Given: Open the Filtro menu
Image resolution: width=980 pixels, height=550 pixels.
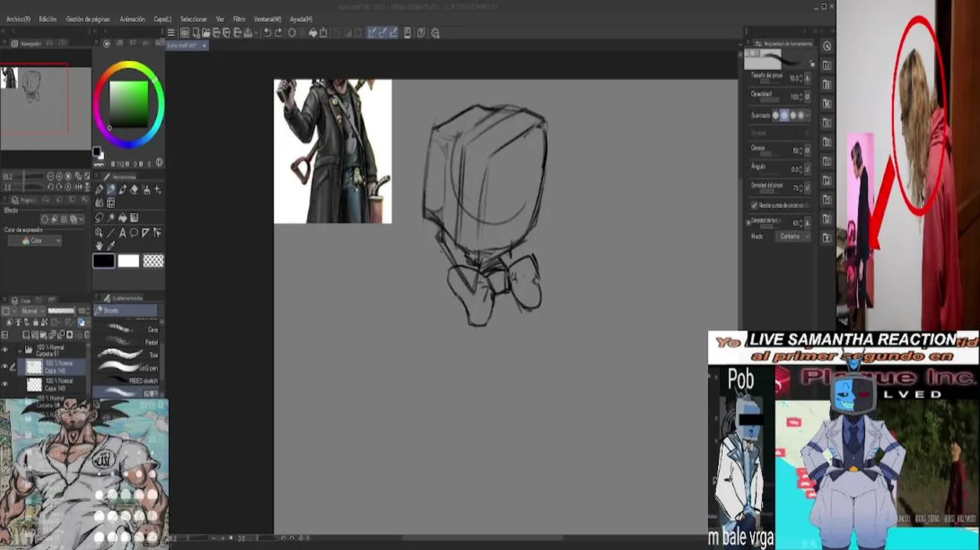Looking at the screenshot, I should pos(239,19).
